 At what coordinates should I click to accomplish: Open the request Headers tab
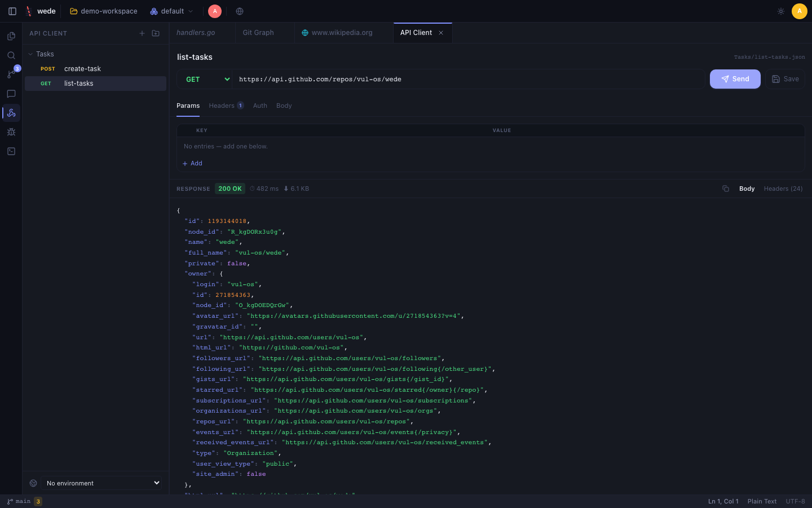[226, 106]
